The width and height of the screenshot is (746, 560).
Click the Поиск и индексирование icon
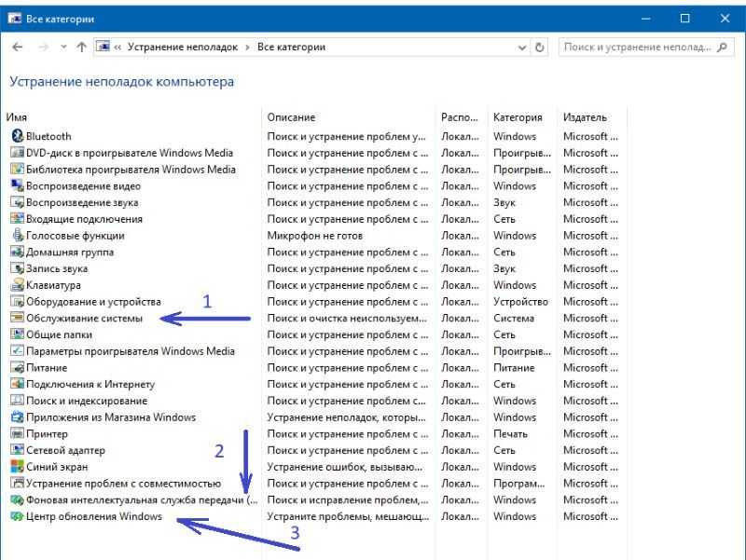[17, 401]
